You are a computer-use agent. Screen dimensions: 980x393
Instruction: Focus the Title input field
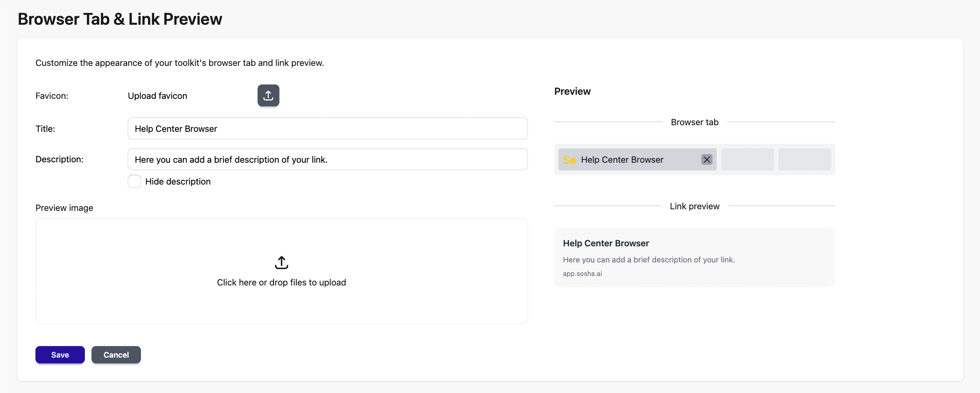coord(328,129)
